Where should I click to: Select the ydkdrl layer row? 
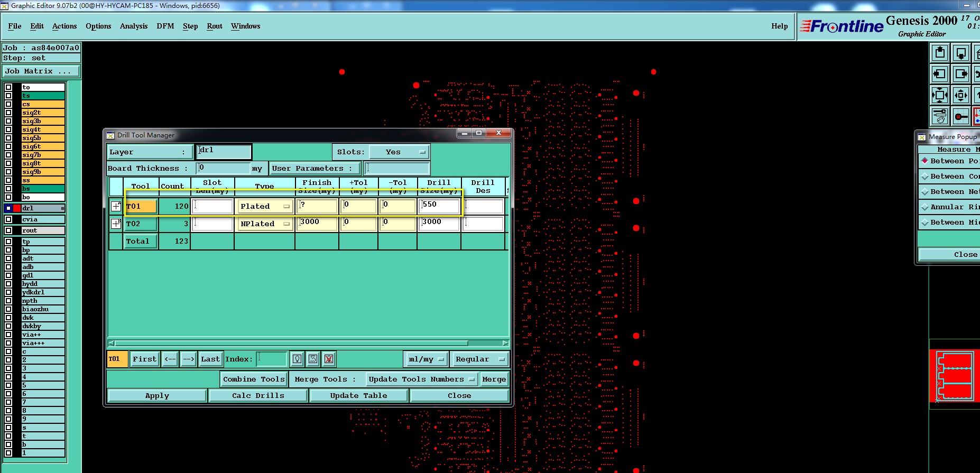pyautogui.click(x=43, y=292)
